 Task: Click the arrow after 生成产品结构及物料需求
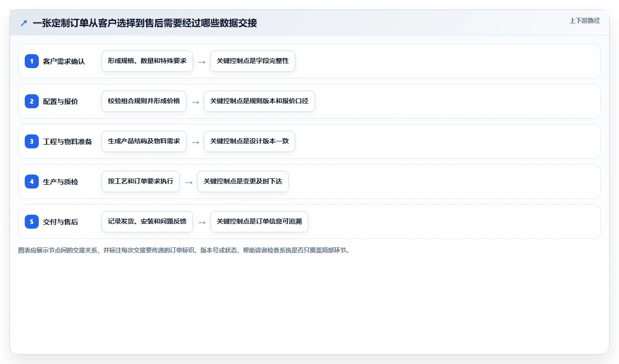pyautogui.click(x=195, y=142)
